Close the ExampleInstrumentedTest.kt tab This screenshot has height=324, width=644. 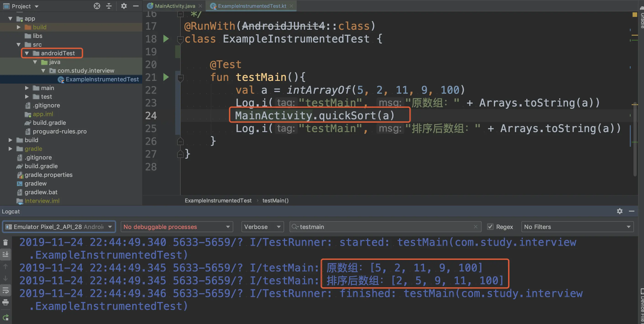[x=291, y=6]
